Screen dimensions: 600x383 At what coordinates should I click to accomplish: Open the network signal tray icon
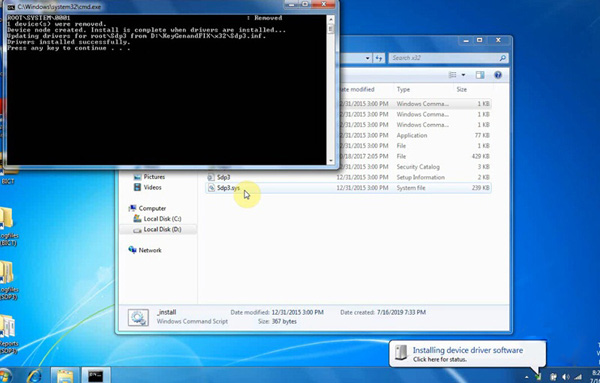(x=578, y=377)
